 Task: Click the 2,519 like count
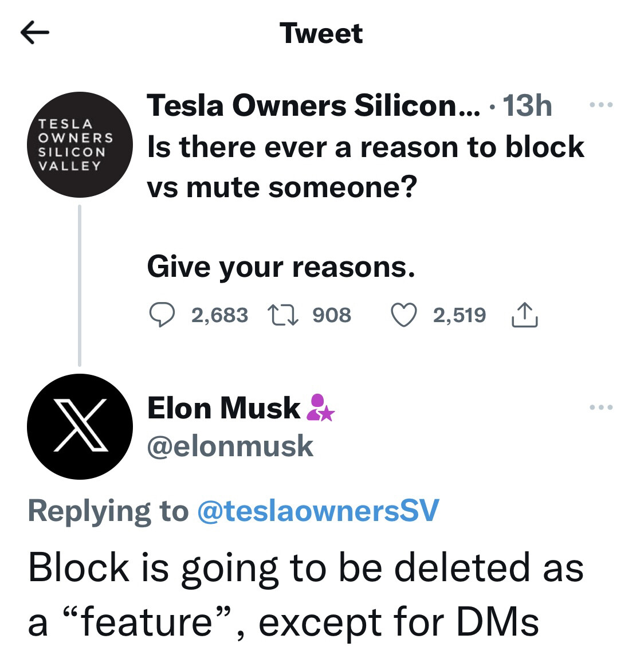point(460,315)
